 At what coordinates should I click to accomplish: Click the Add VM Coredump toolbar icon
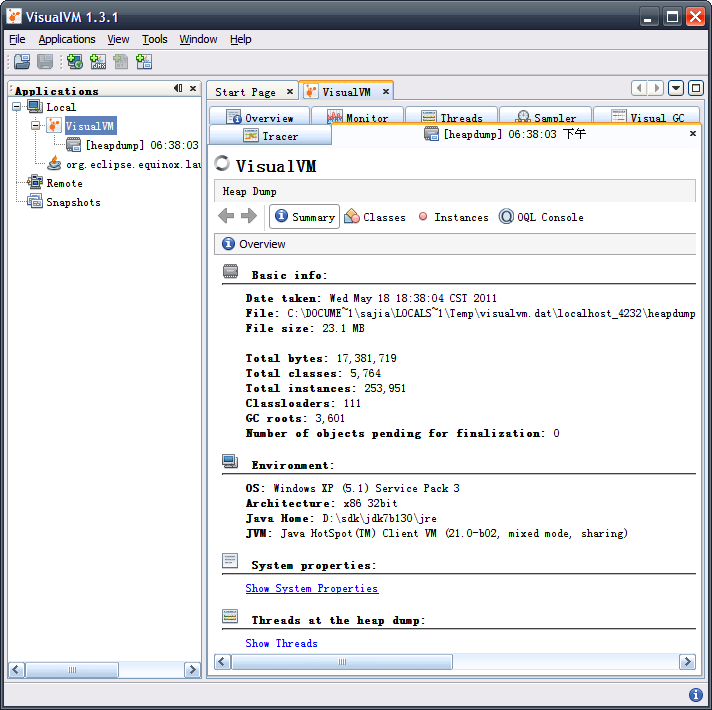pyautogui.click(x=121, y=62)
